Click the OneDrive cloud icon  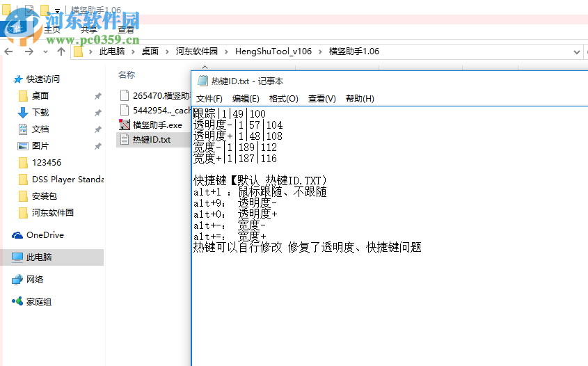(x=17, y=235)
